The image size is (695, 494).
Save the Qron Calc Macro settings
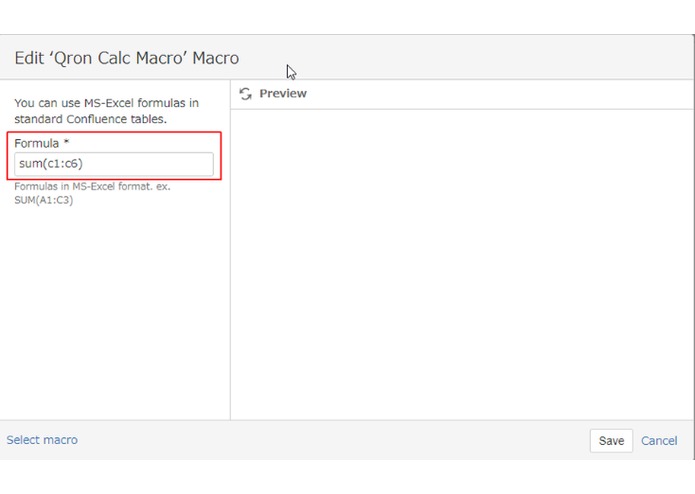(611, 441)
